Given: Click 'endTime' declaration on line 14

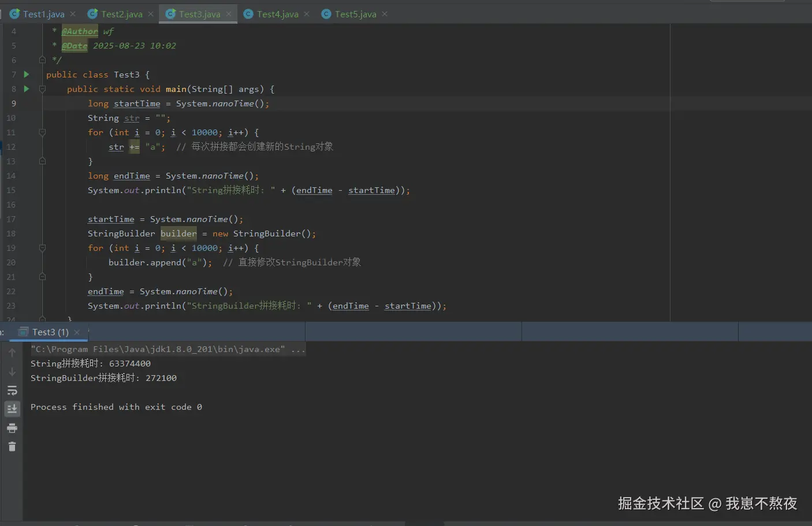Looking at the screenshot, I should (132, 176).
